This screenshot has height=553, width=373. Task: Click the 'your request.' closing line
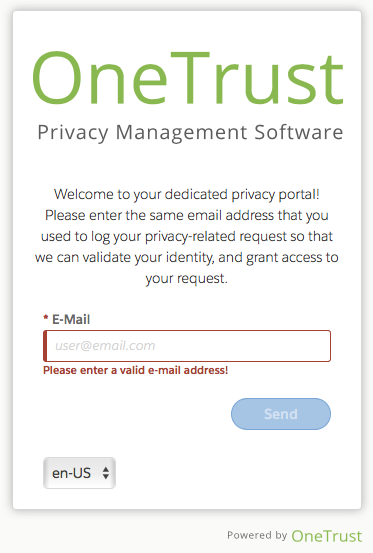tap(186, 279)
